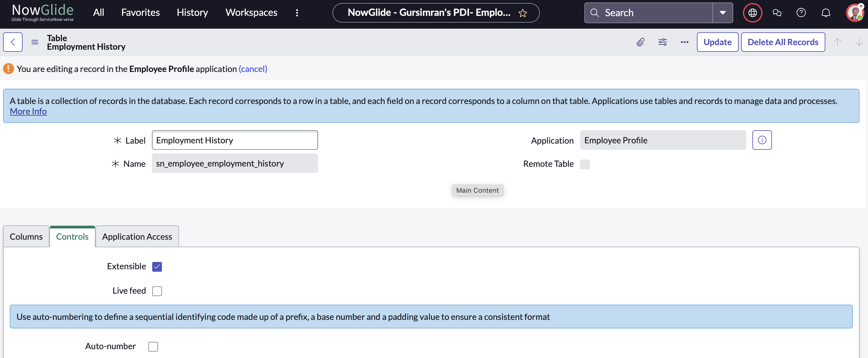Open the Favorites menu
This screenshot has height=358, width=868.
coord(140,13)
